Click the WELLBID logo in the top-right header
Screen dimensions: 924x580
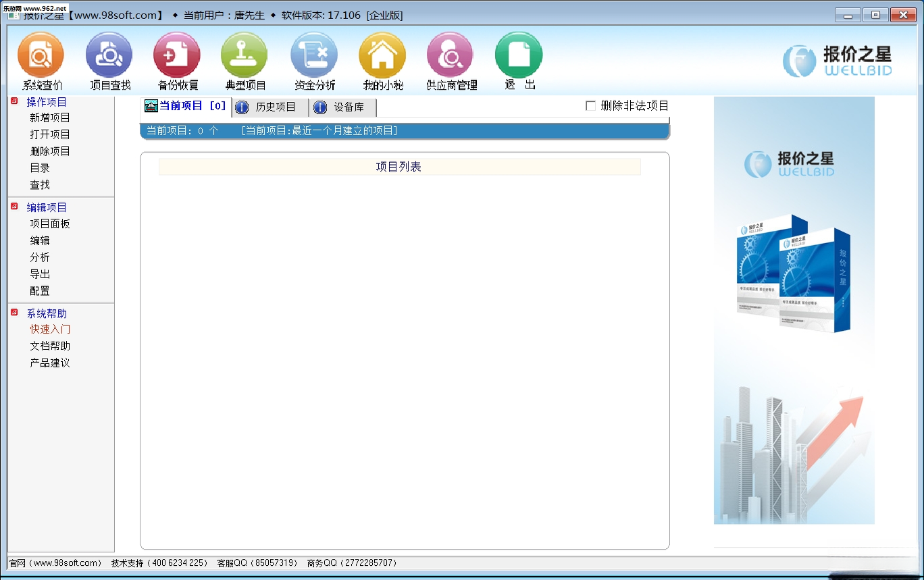coord(838,61)
